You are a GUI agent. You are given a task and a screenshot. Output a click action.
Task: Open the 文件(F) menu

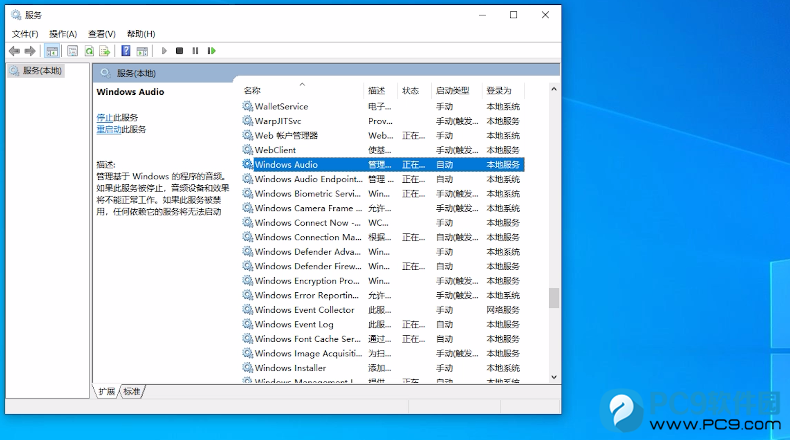pos(25,34)
